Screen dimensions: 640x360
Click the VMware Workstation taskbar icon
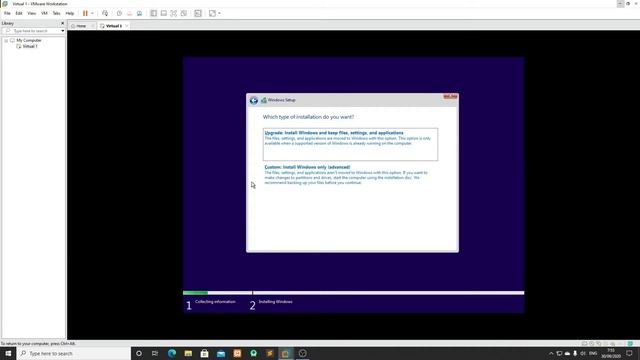286,353
